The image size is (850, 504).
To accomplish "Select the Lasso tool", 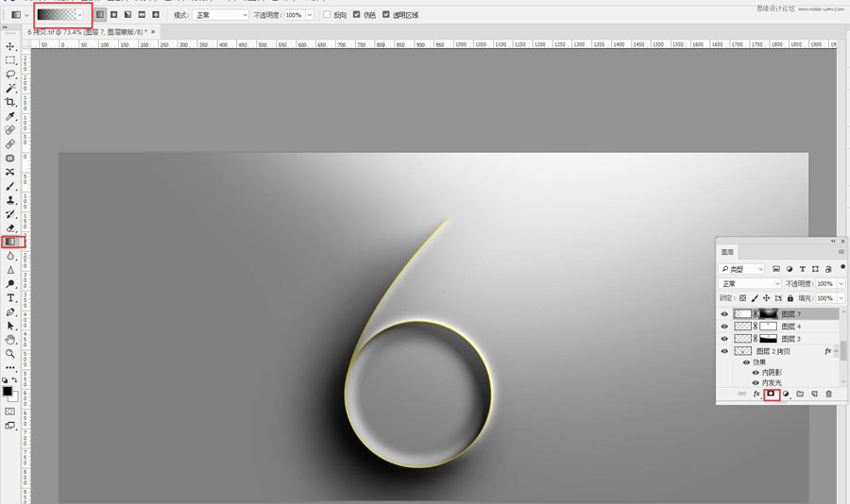I will [x=9, y=74].
